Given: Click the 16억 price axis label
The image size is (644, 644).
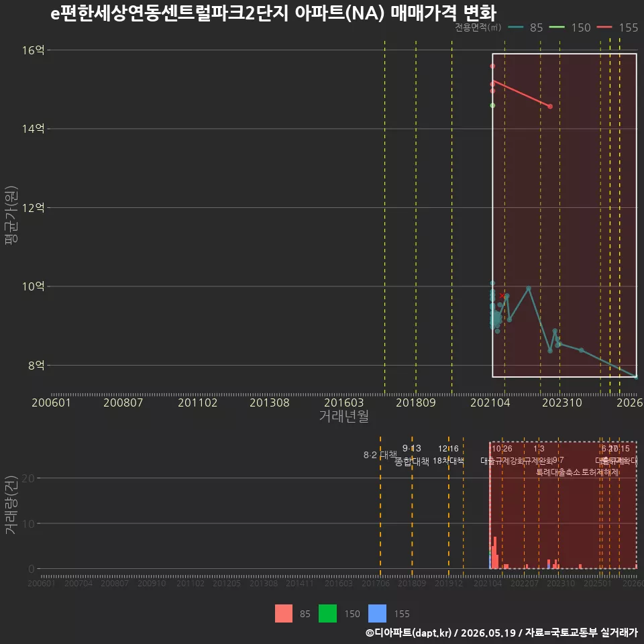Looking at the screenshot, I should (34, 50).
